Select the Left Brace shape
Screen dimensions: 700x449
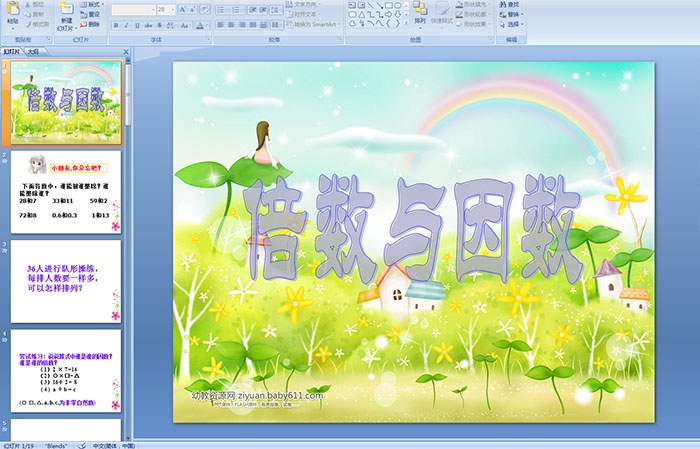[388, 24]
